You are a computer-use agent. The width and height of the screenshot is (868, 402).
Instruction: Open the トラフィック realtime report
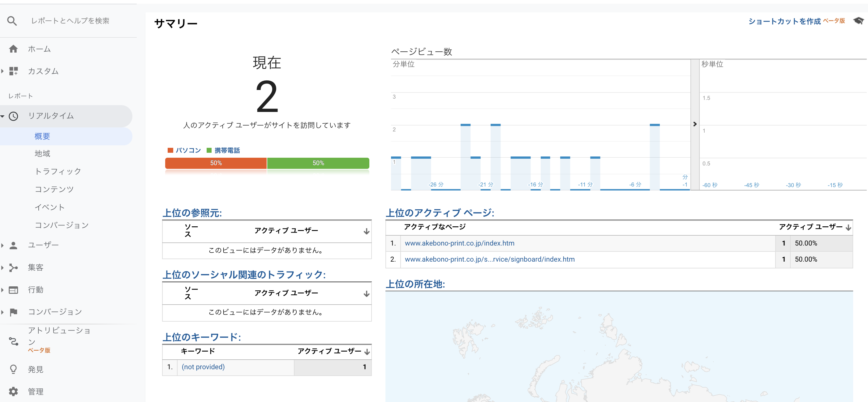coord(58,171)
